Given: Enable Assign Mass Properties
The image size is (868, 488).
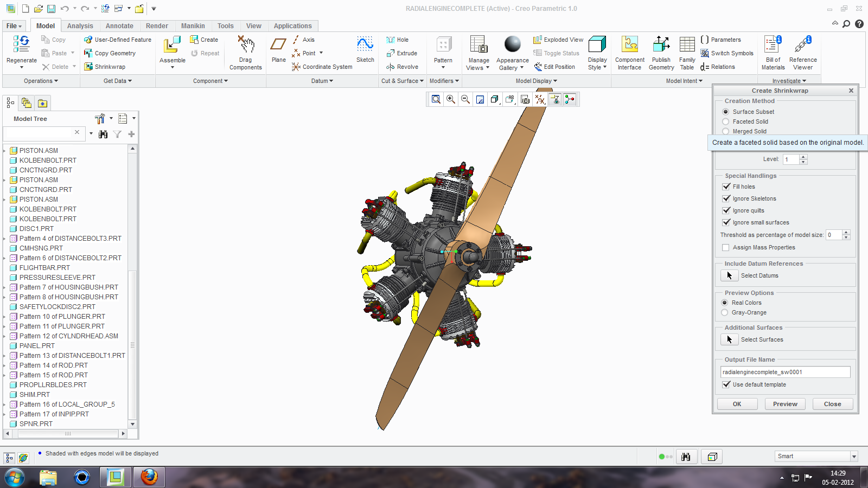Looking at the screenshot, I should tap(726, 247).
